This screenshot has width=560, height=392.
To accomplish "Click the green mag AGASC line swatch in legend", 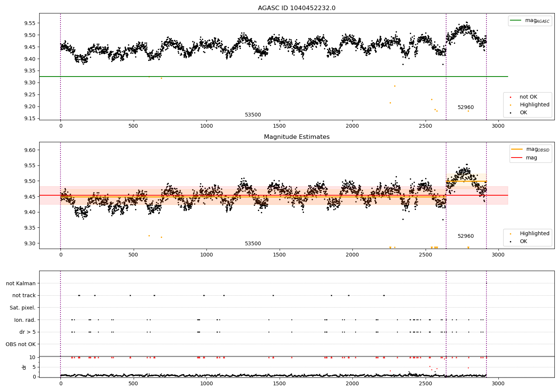I will pos(516,21).
